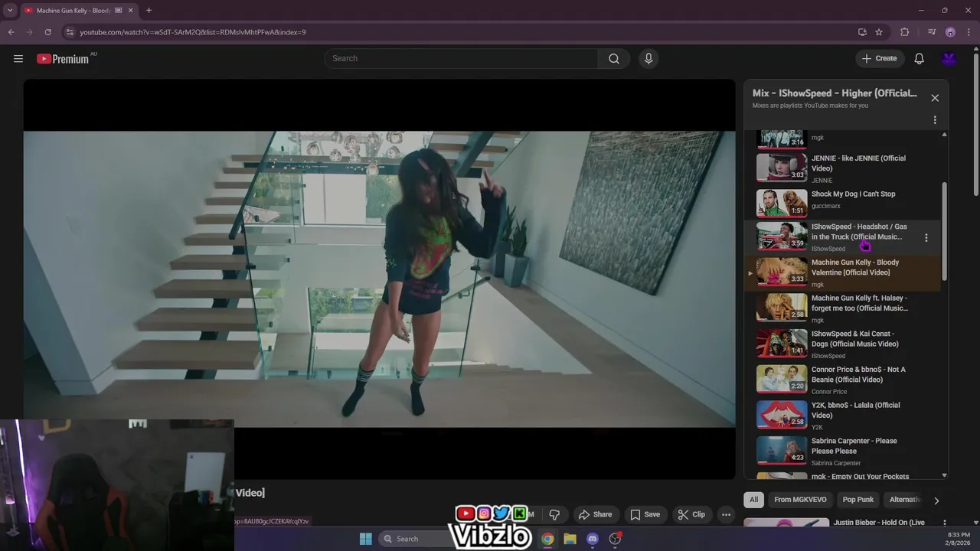
Task: View site information icon in address bar
Action: 70,32
